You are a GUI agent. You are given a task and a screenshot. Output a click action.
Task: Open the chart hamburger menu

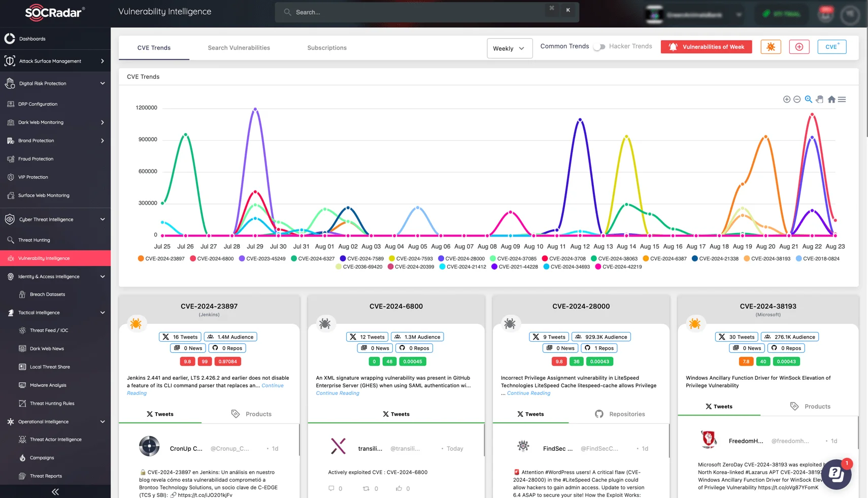coord(842,99)
